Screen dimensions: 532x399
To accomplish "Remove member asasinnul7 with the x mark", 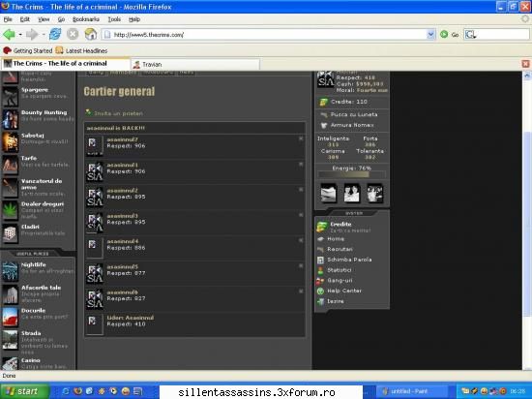I will [301, 138].
